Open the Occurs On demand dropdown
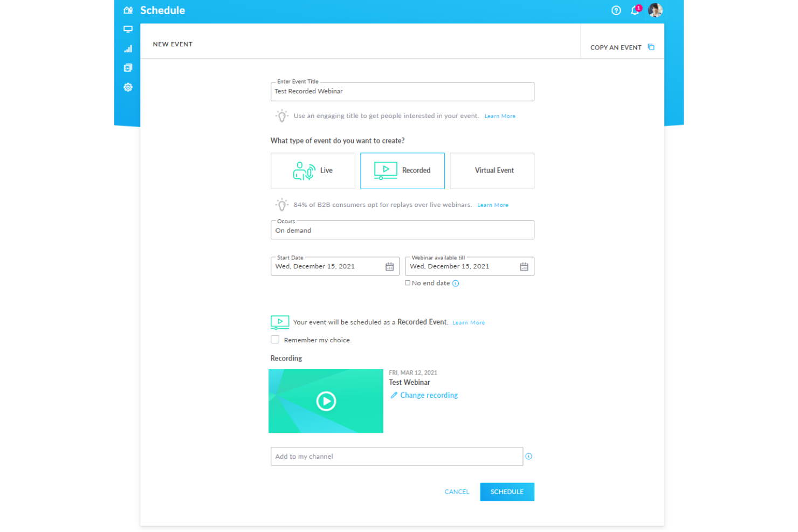 [x=402, y=230]
